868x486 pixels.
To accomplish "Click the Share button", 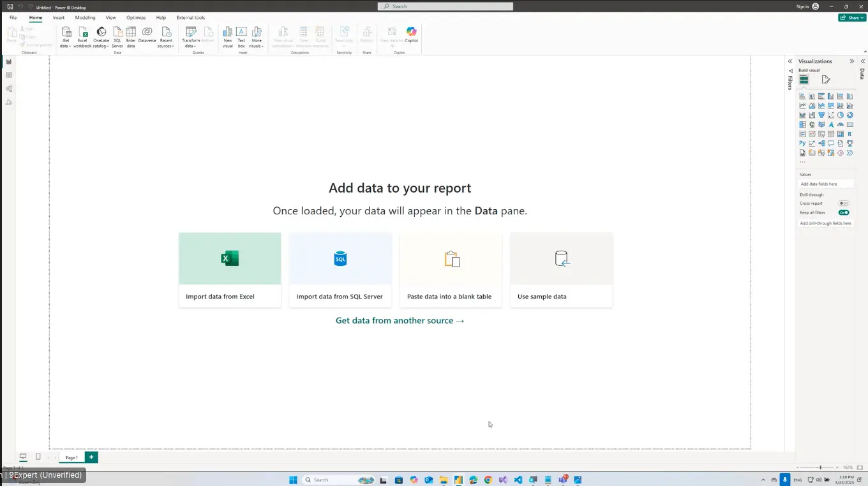I will 852,18.
